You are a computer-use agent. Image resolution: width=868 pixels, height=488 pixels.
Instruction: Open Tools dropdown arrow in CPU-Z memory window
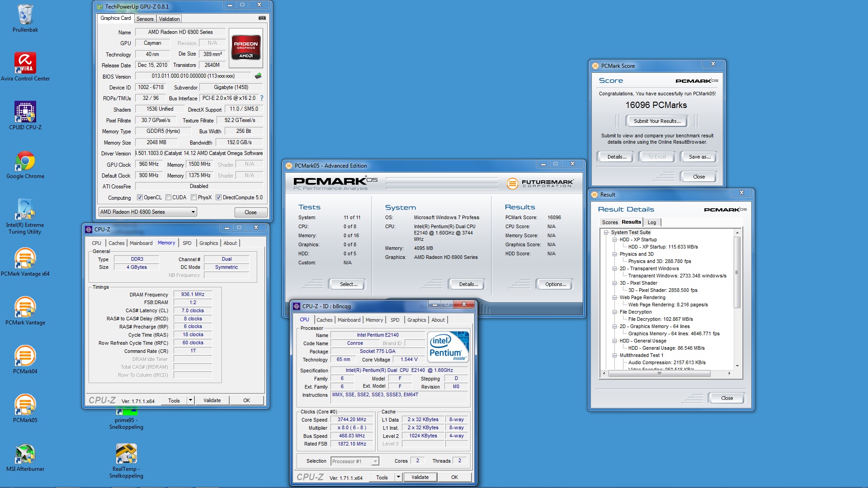tap(190, 400)
